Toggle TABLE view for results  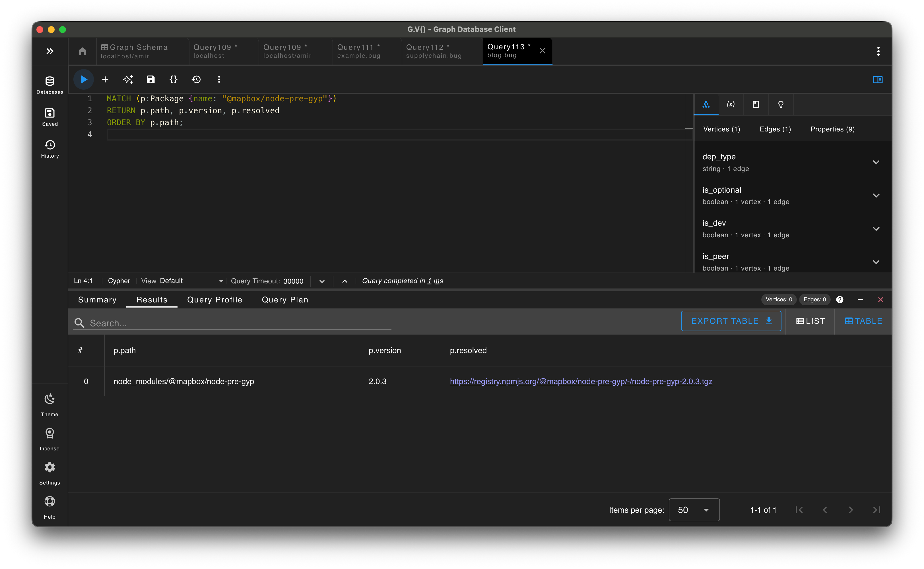pos(863,321)
